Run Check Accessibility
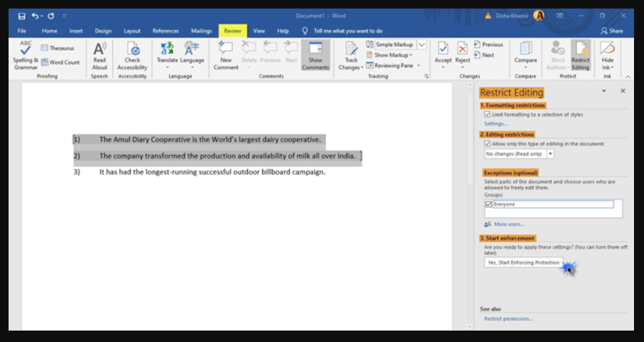 coord(132,56)
